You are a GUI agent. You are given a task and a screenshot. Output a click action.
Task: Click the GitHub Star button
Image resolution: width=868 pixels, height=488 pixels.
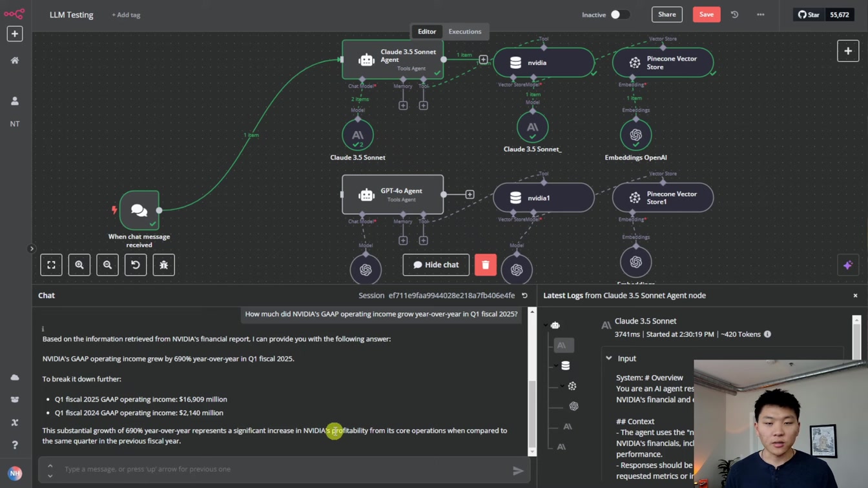[x=808, y=14]
